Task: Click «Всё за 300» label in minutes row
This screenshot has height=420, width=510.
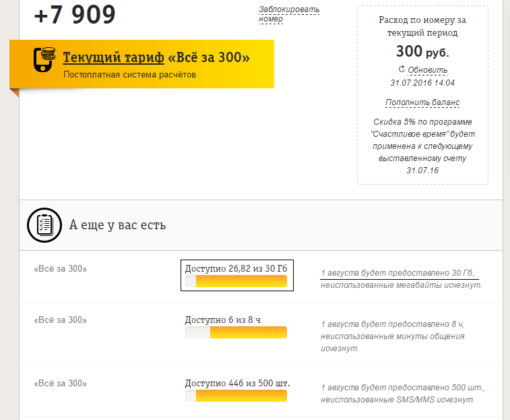Action: pos(60,320)
